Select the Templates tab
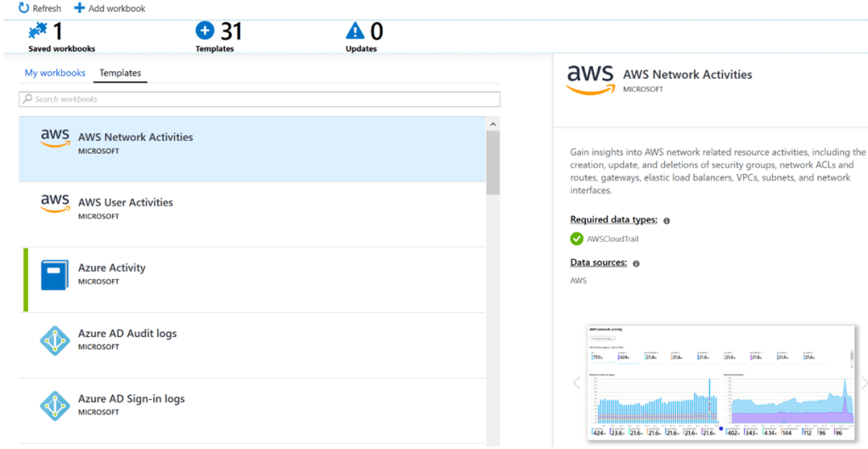Screen dimensions: 868x449 120,73
